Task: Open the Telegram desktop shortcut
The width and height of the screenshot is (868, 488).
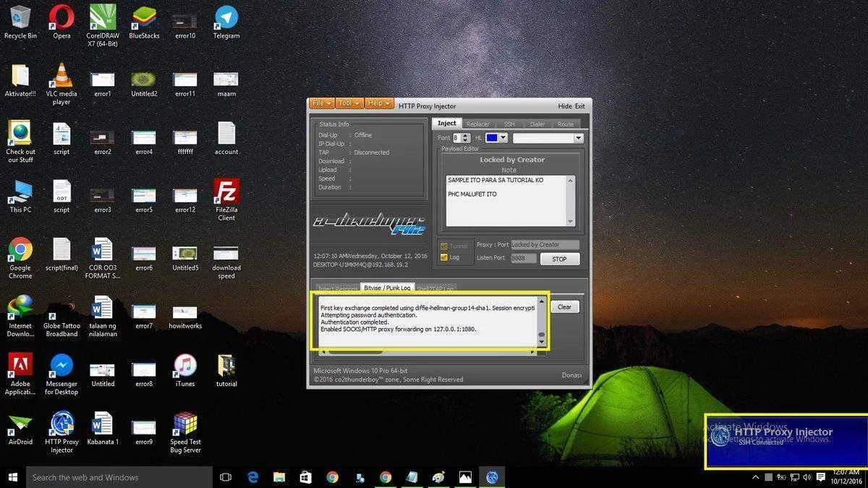Action: pyautogui.click(x=226, y=22)
